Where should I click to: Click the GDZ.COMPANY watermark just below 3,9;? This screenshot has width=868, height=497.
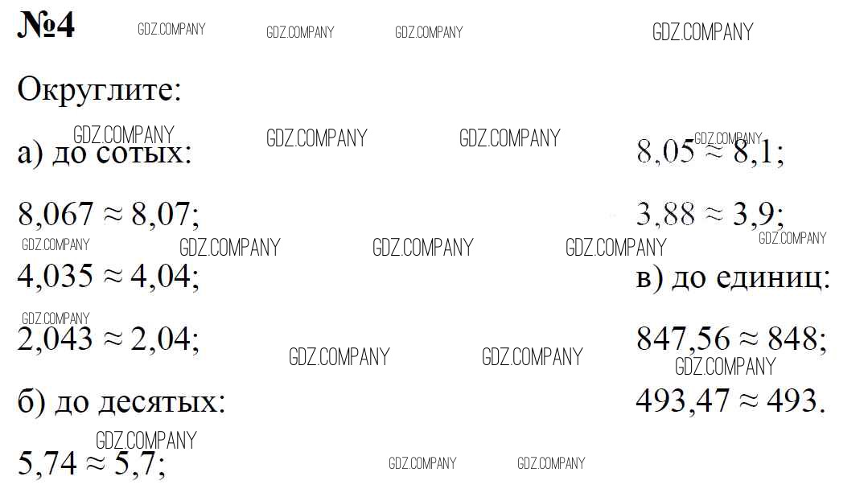[x=792, y=238]
